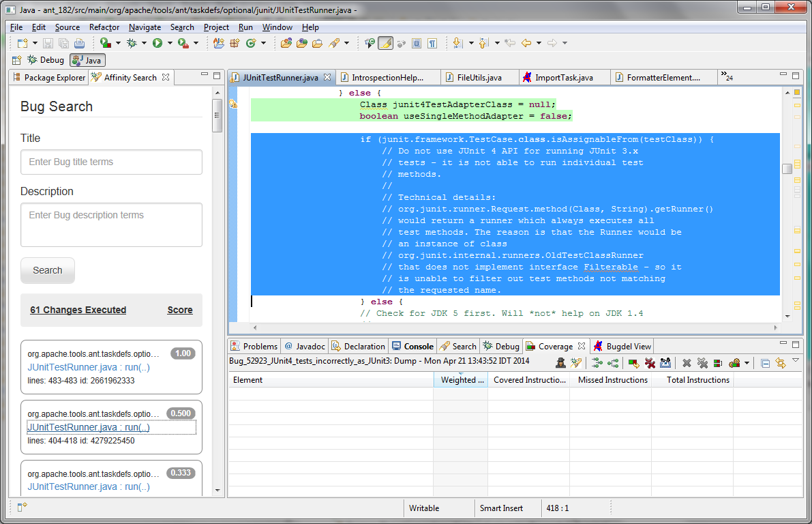Click the wand icon in Coverage toolbar
This screenshot has height=524, width=812.
click(x=576, y=363)
